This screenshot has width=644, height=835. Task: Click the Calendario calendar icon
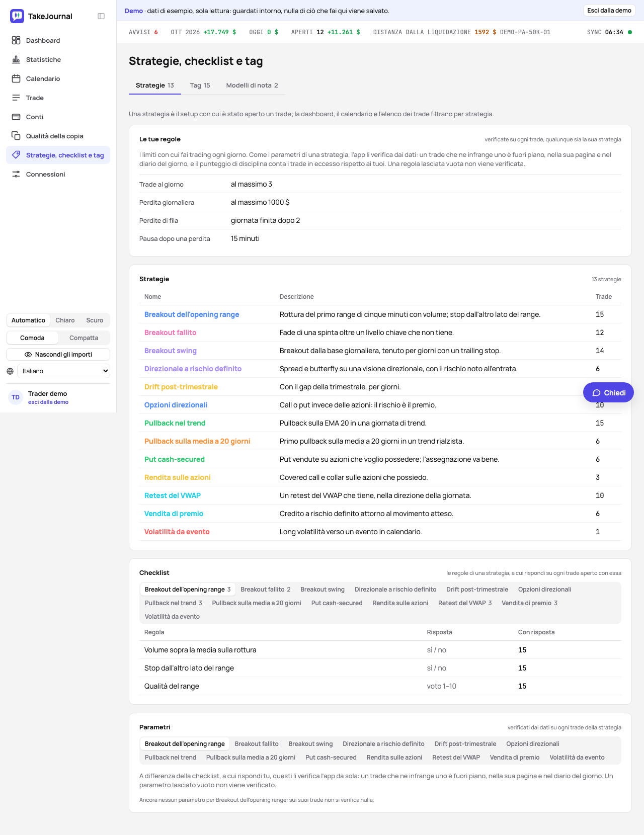16,78
